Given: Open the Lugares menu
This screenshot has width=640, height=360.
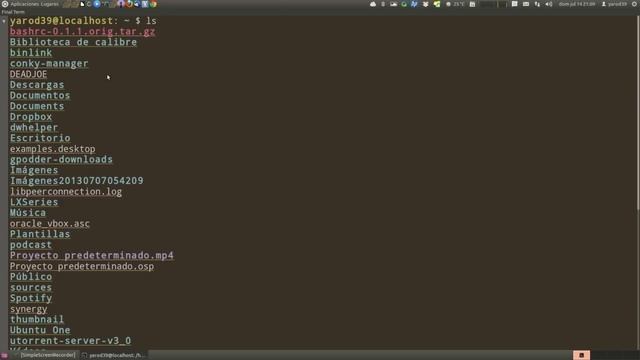Looking at the screenshot, I should [x=48, y=4].
